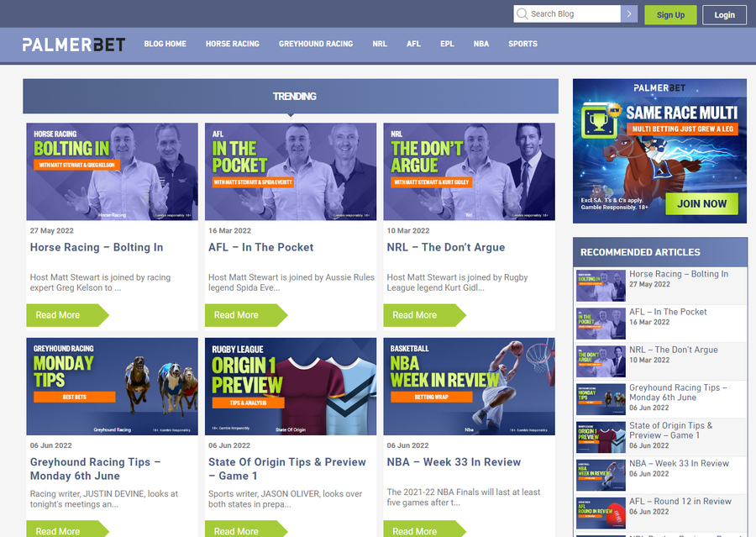The image size is (756, 537).
Task: Click the green Sign Up button
Action: pos(670,15)
